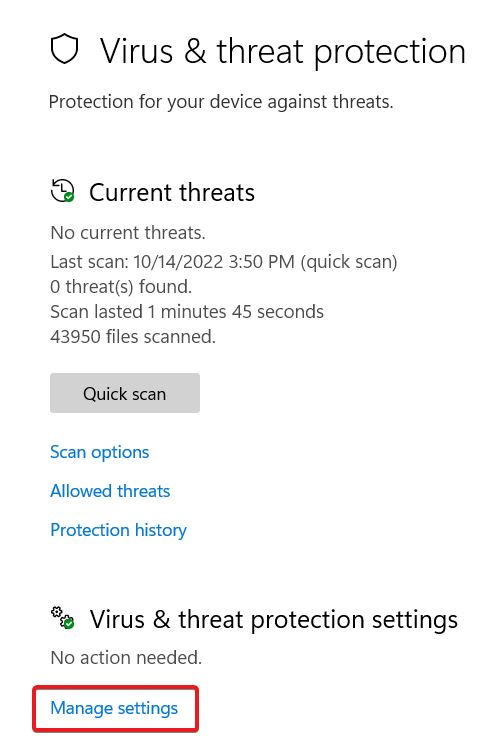Click the gears icon for protection settings
Image resolution: width=500 pixels, height=754 pixels.
point(62,617)
